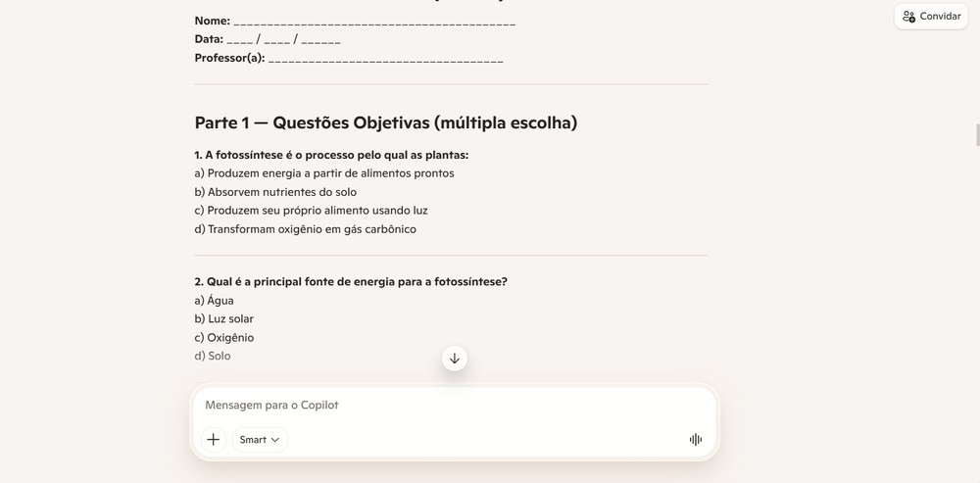Click the Professor(a) blank line
980x483 pixels.
coord(385,59)
